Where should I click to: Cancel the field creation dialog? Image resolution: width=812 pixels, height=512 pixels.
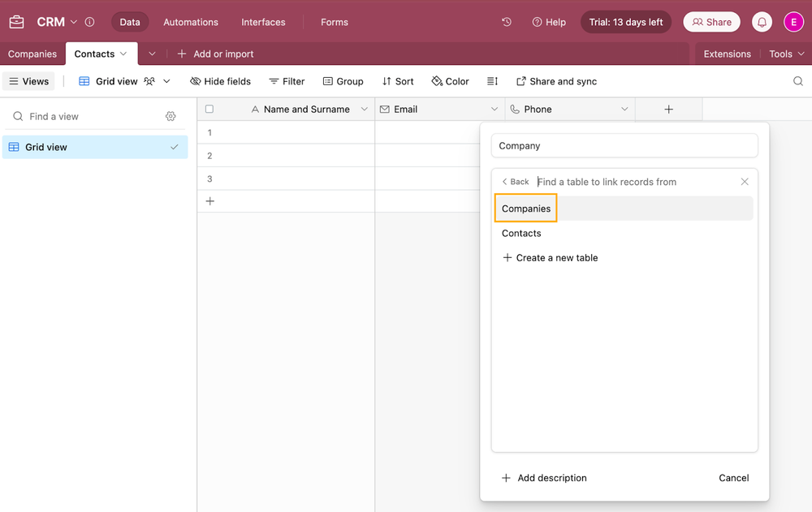click(733, 478)
